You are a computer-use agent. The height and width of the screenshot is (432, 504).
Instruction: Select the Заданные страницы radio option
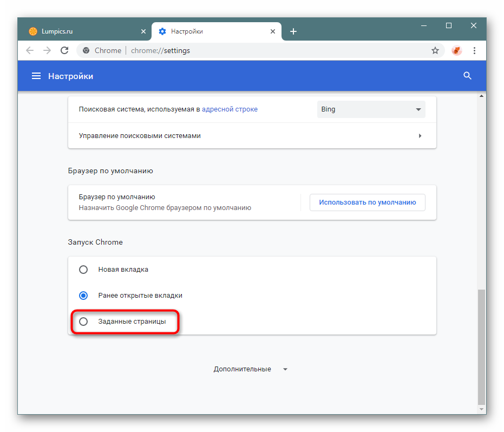(x=83, y=322)
